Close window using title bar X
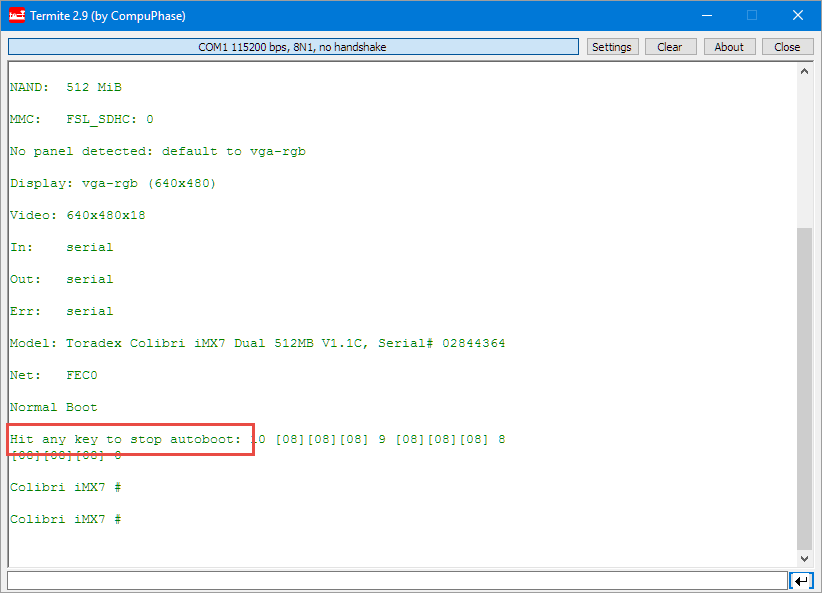Viewport: 822px width, 593px height. point(797,16)
